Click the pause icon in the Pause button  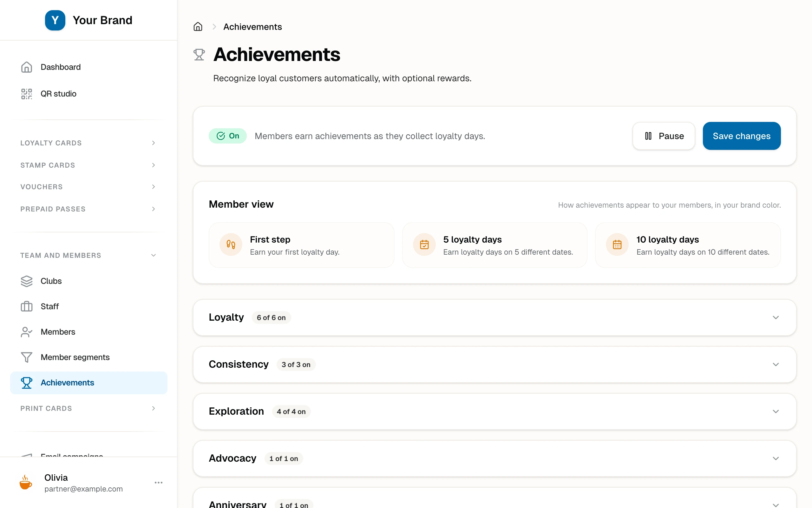648,136
